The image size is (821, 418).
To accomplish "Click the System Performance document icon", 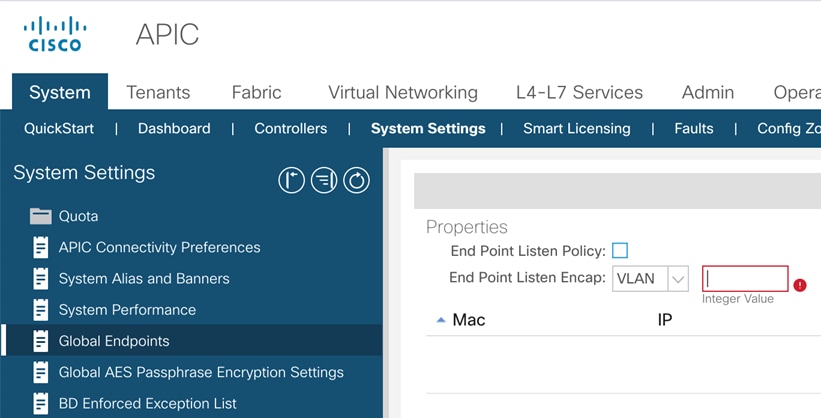I will (41, 310).
